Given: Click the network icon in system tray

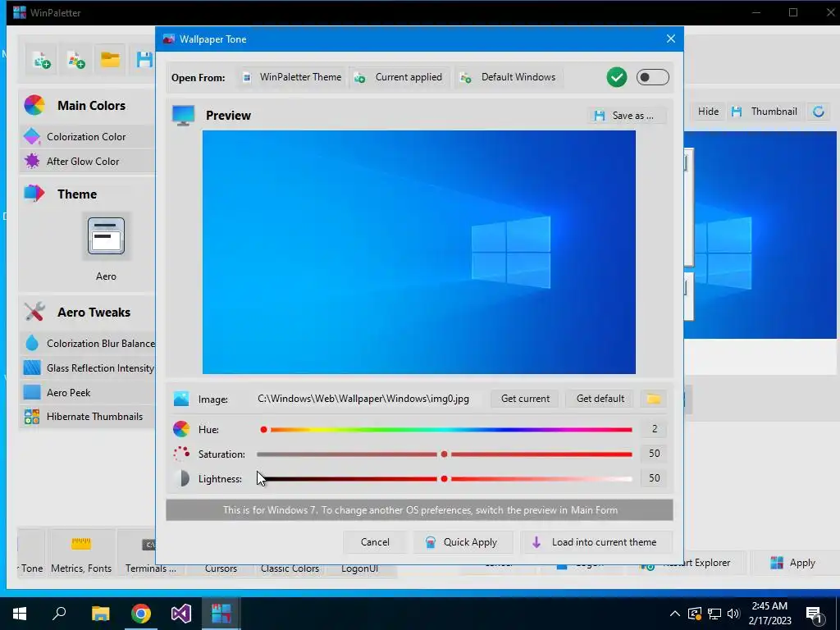Looking at the screenshot, I should (x=714, y=614).
